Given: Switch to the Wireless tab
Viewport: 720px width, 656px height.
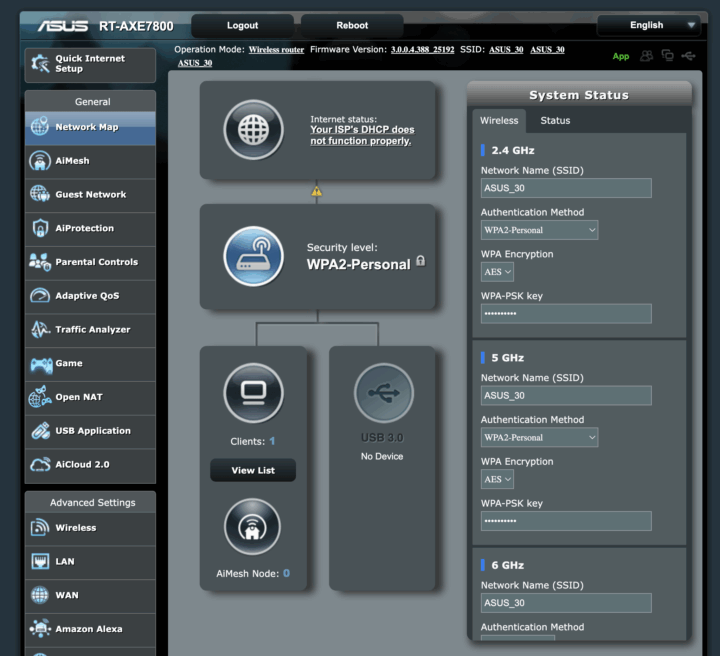Looking at the screenshot, I should (499, 121).
